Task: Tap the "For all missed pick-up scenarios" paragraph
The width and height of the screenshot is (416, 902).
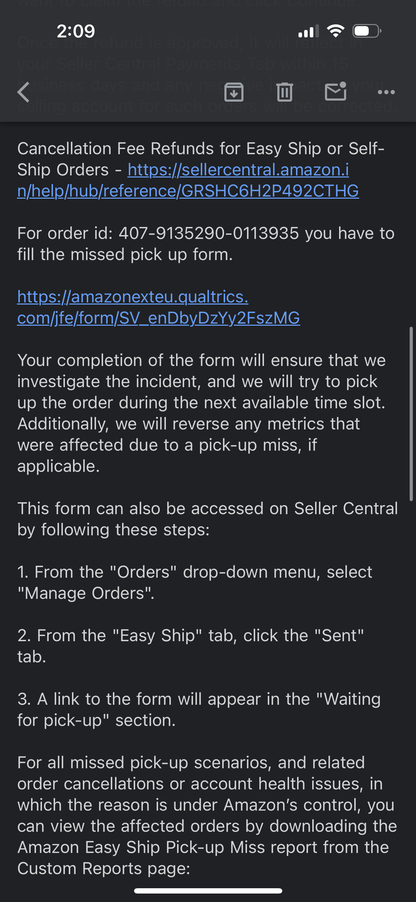Action: (x=207, y=815)
